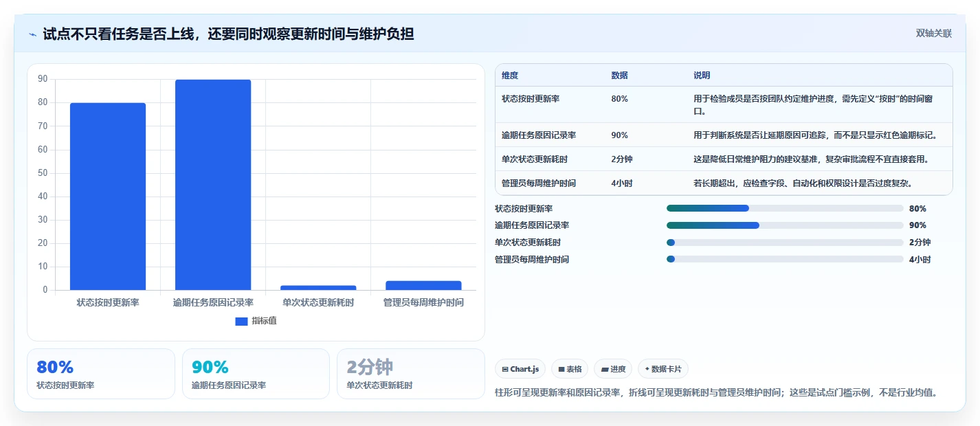980x426 pixels.
Task: Click the description beginning 用于检验成员是否按团队约定
Action: click(813, 104)
